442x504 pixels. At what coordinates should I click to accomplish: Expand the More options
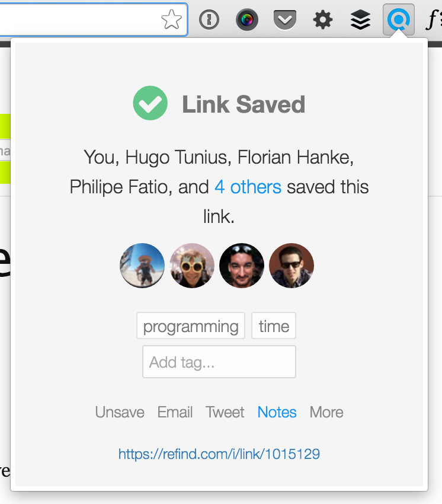pyautogui.click(x=326, y=412)
